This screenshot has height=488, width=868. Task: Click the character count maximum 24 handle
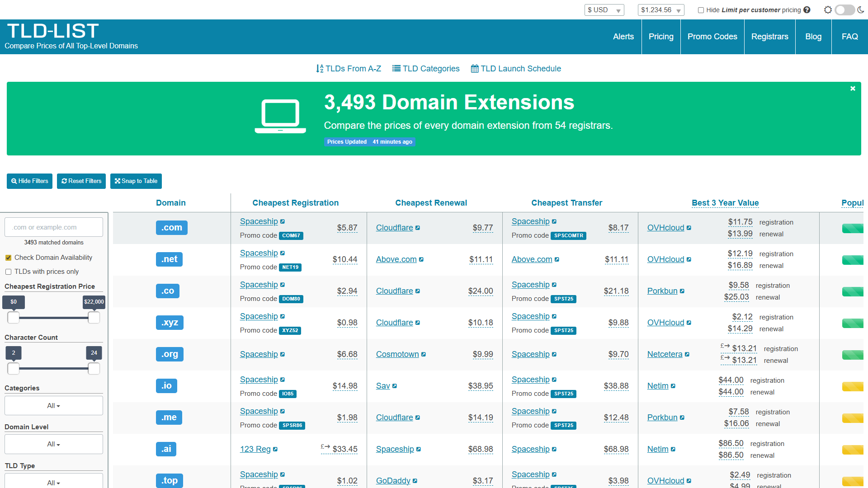click(x=94, y=369)
